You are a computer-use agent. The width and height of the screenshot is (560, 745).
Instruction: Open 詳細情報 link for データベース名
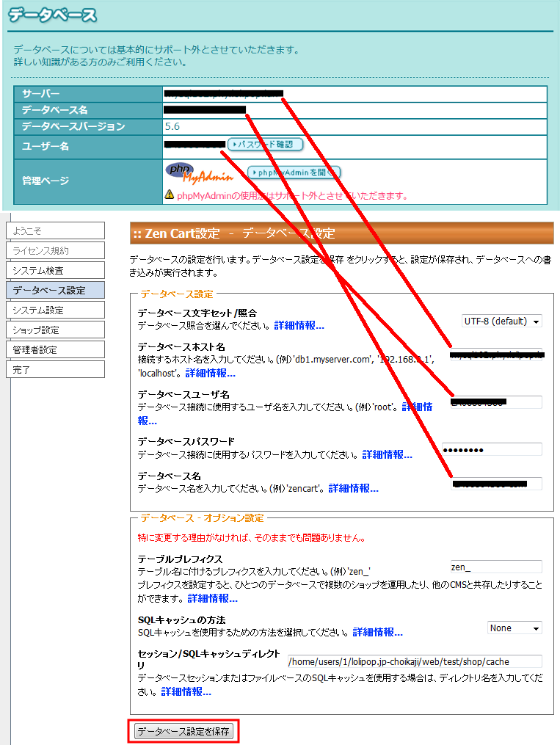coord(353,488)
